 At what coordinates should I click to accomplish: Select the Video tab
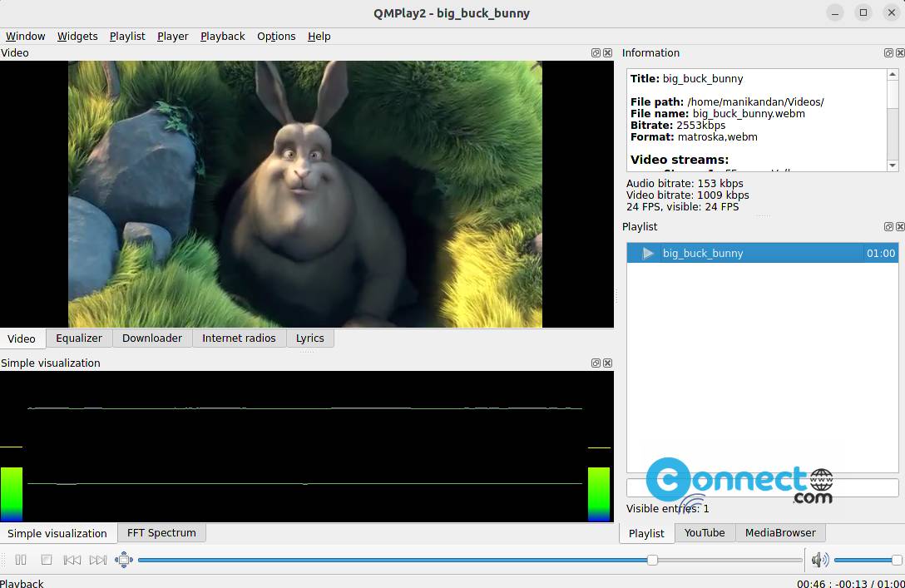[22, 338]
